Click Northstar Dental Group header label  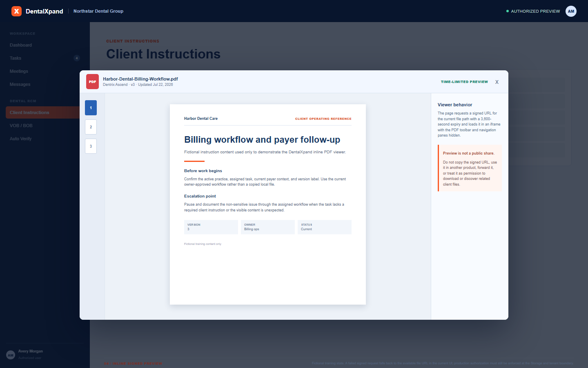click(x=98, y=11)
